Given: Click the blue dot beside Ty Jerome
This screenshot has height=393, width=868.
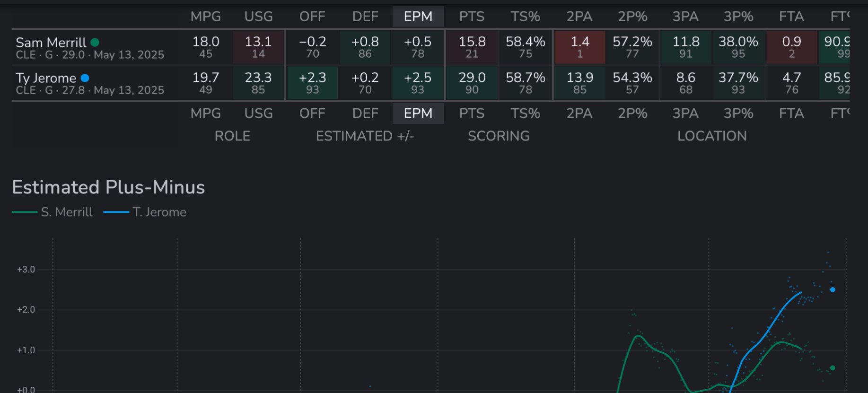Looking at the screenshot, I should 85,78.
